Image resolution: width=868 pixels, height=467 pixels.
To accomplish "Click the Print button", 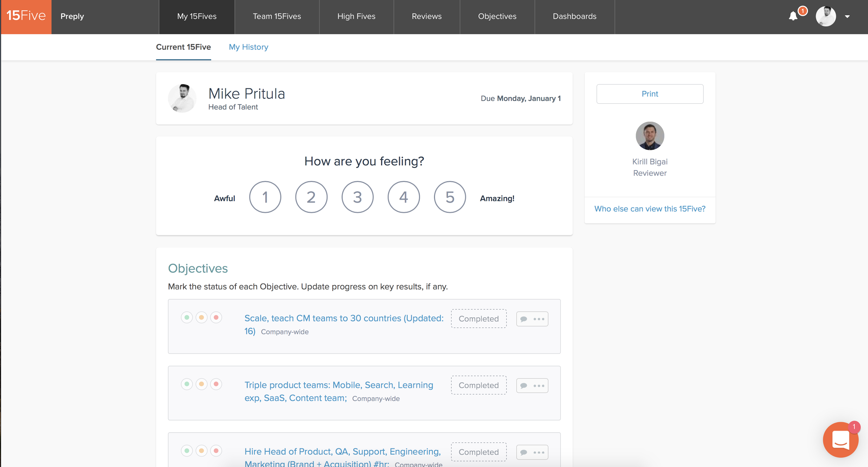I will point(650,94).
